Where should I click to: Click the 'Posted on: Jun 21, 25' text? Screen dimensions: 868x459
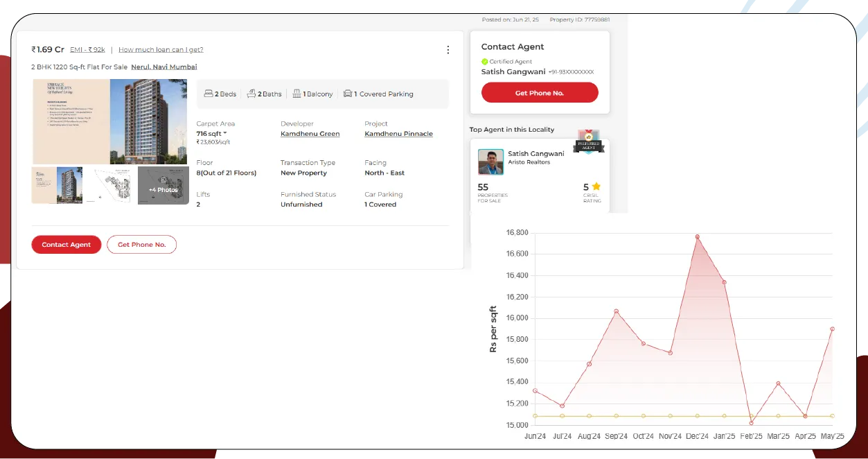pyautogui.click(x=511, y=20)
